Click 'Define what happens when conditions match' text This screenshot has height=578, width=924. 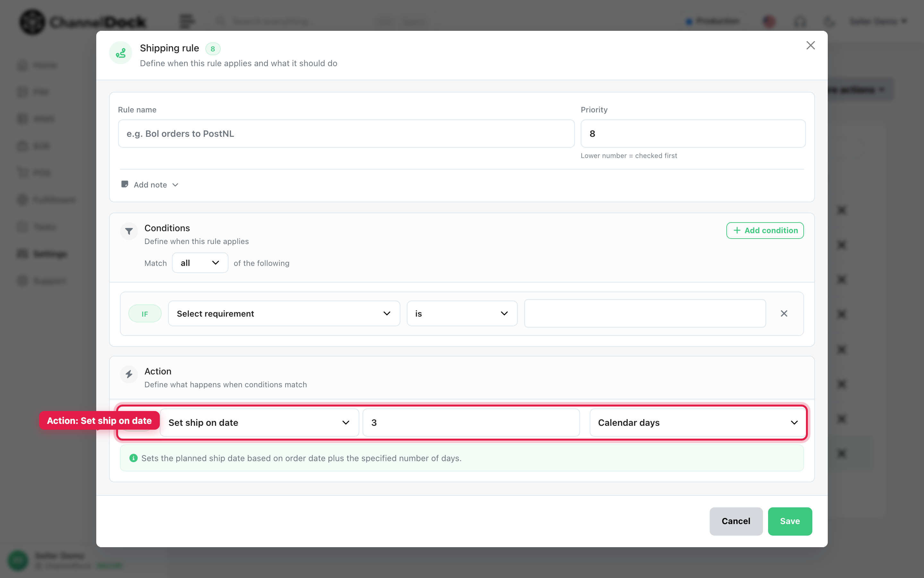[x=226, y=385]
